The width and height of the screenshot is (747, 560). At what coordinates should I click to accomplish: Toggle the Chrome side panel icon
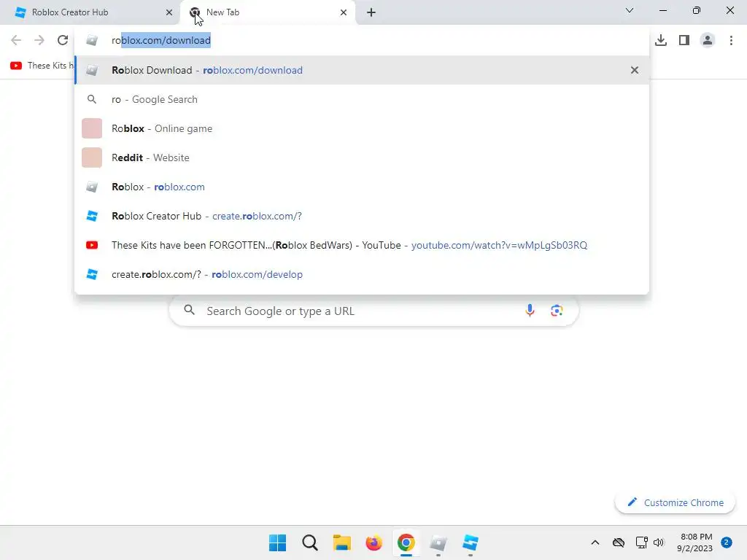click(684, 40)
